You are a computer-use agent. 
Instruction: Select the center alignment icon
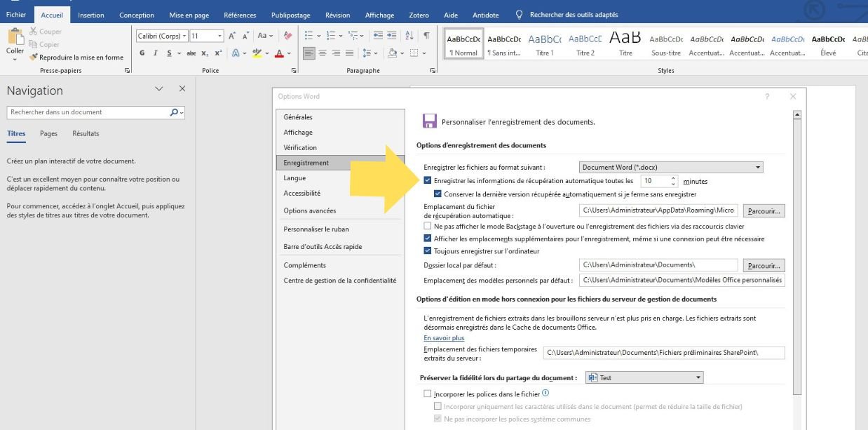(323, 53)
